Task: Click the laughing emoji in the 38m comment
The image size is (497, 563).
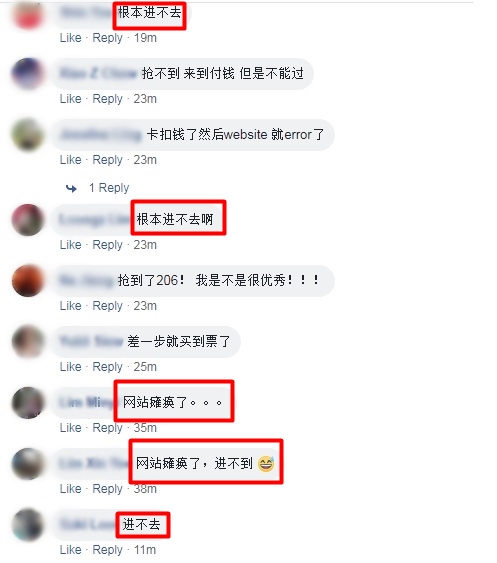Action: 266,464
